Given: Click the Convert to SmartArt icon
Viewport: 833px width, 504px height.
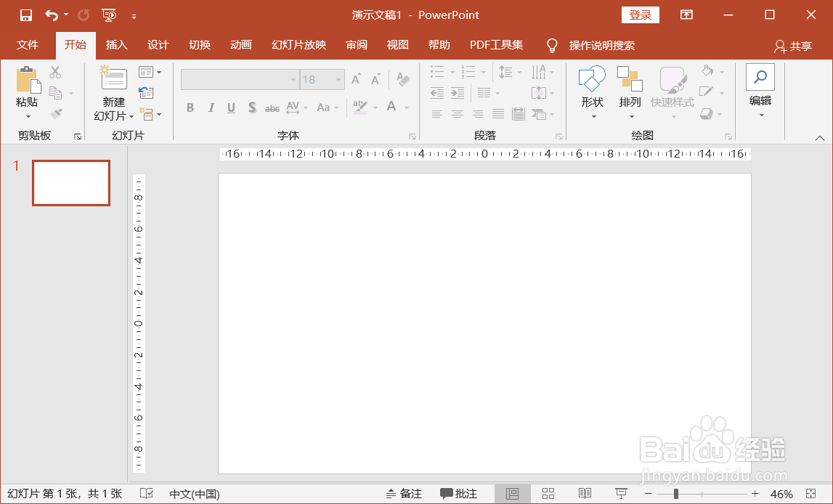Looking at the screenshot, I should click(539, 113).
